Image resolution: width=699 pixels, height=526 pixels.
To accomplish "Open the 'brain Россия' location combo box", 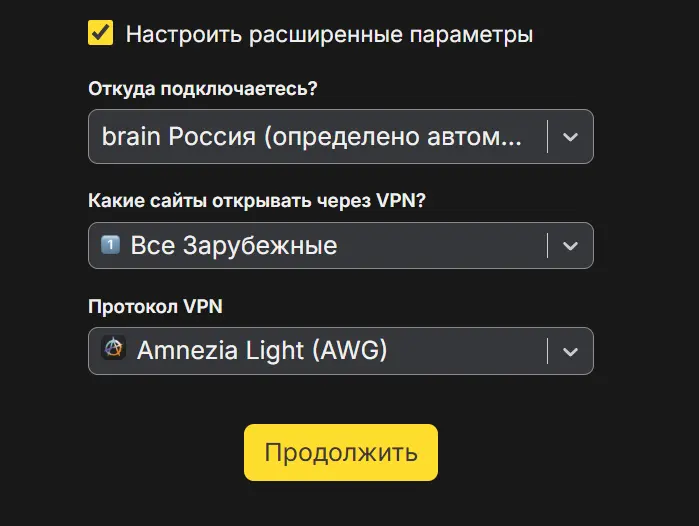I will coord(320,137).
